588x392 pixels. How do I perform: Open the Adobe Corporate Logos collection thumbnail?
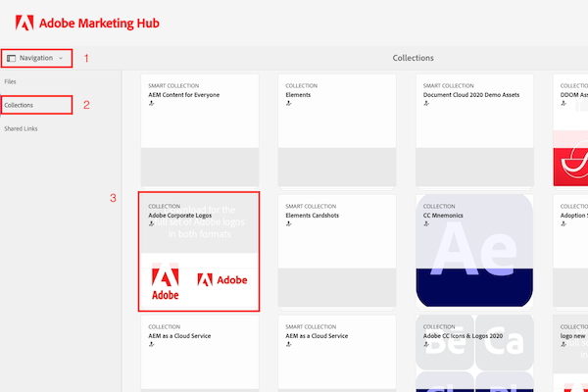[x=199, y=280]
